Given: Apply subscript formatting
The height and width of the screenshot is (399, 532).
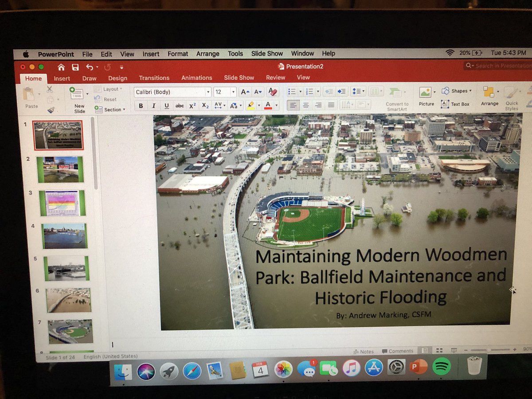Looking at the screenshot, I should [x=205, y=106].
